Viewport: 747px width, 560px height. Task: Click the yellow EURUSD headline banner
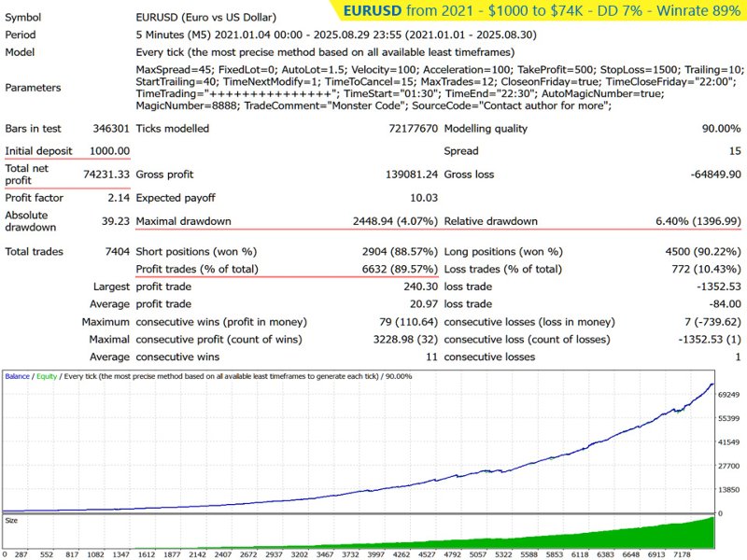click(x=539, y=10)
